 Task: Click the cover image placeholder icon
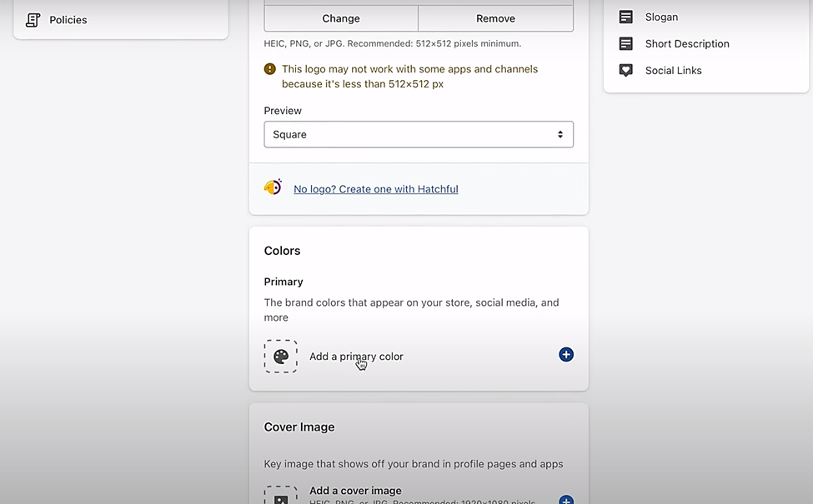click(280, 495)
